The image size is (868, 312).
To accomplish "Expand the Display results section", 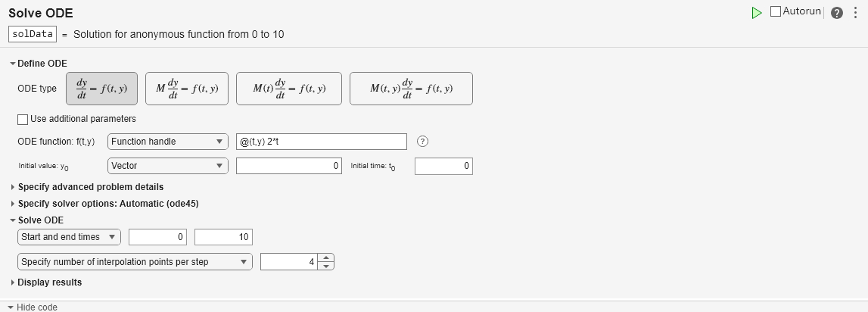I will pyautogui.click(x=49, y=282).
